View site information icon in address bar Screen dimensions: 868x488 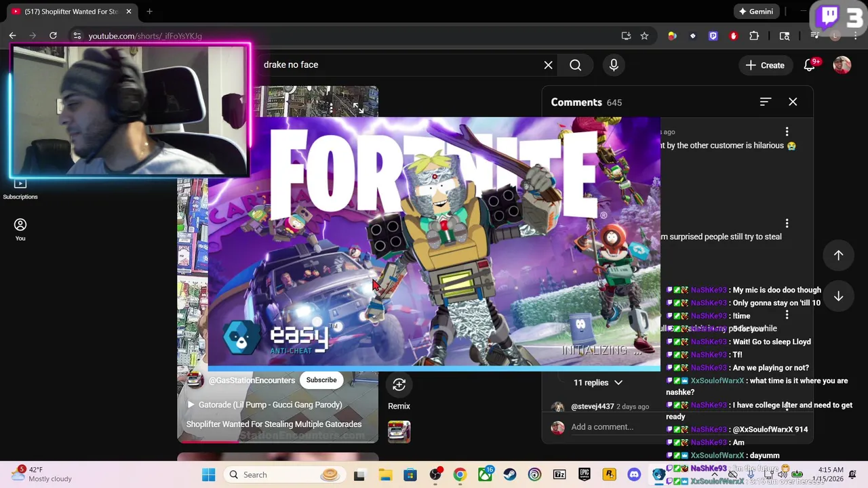(77, 36)
